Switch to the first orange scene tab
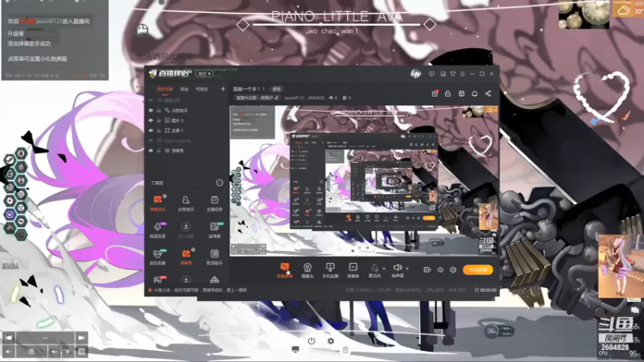Viewport: 644px width, 362px height. (165, 89)
